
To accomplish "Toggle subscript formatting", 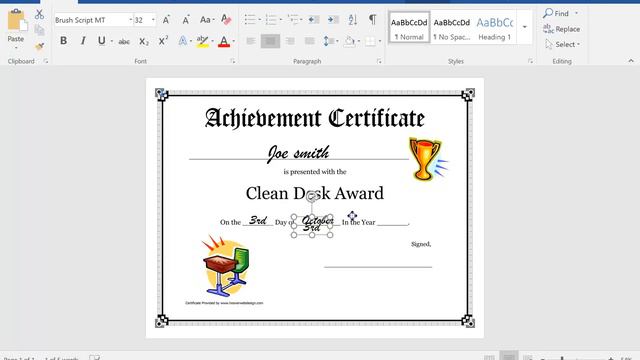I will 144,41.
